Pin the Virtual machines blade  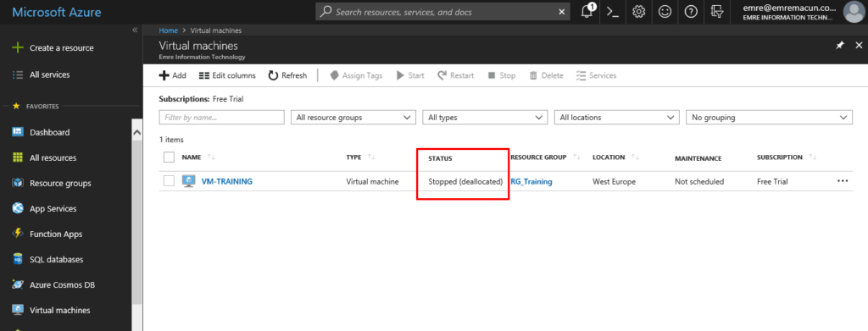(840, 46)
